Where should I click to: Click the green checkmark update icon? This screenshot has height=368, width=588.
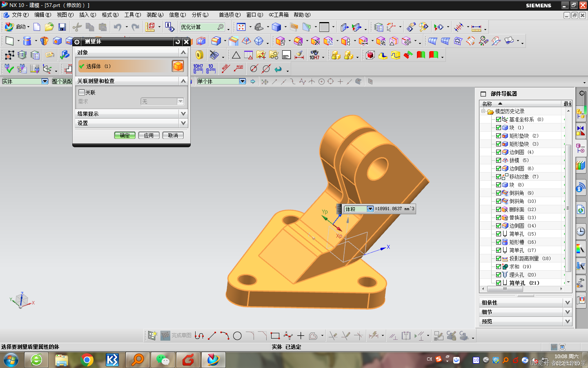tap(9, 69)
